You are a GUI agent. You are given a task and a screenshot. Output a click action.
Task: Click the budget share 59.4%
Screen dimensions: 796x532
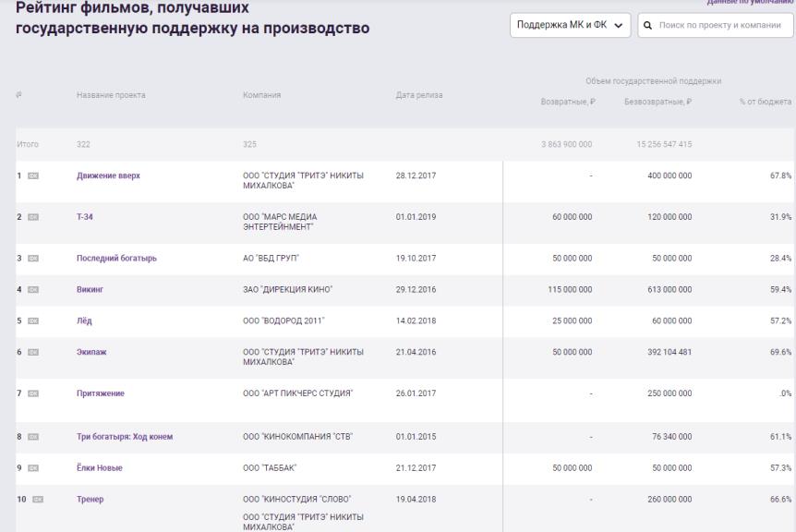[x=781, y=289]
